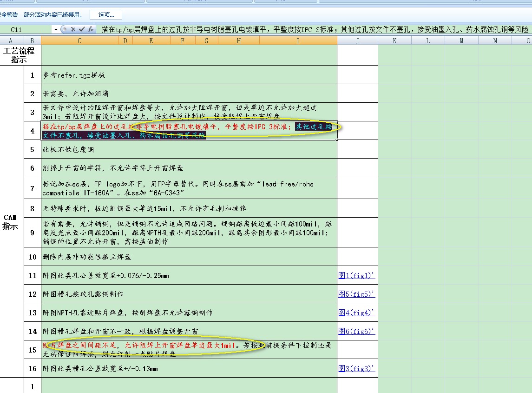
Task: Click the Options (选项...) button in security warning
Action: click(106, 14)
